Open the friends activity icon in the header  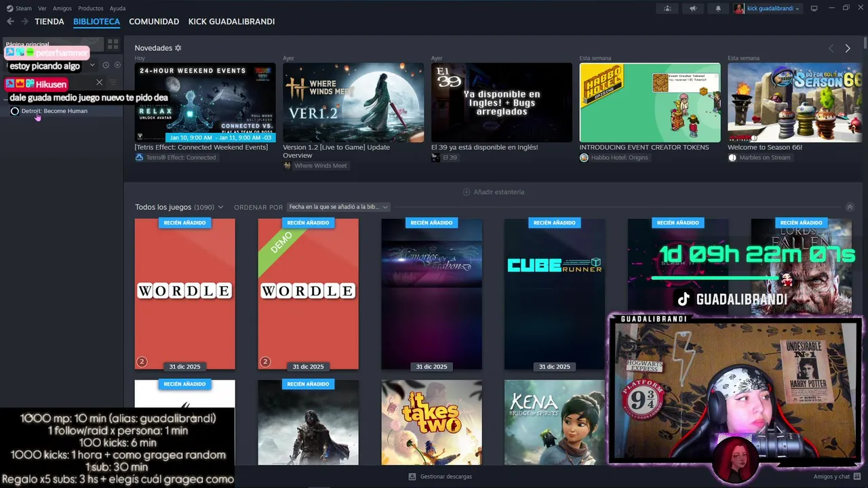click(667, 8)
